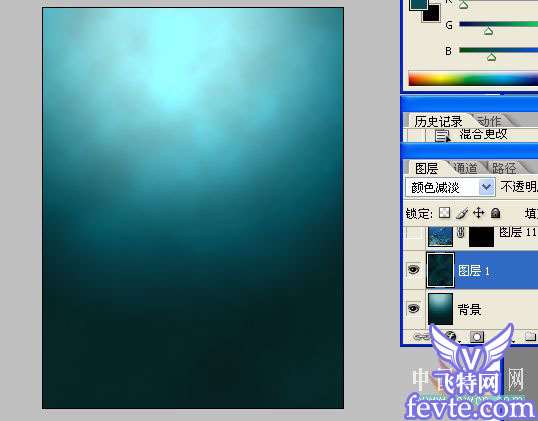The height and width of the screenshot is (421, 538).
Task: Click the 背景 layer name
Action: 469,309
